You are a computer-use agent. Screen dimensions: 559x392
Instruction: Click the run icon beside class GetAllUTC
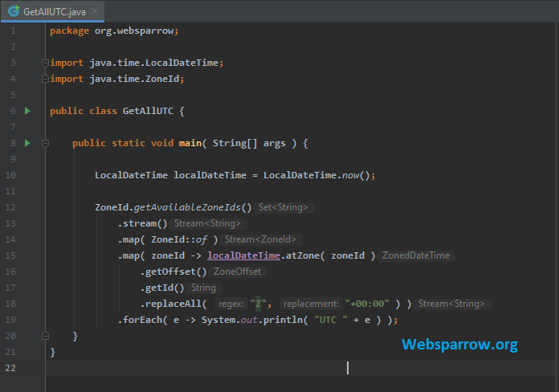pyautogui.click(x=27, y=111)
